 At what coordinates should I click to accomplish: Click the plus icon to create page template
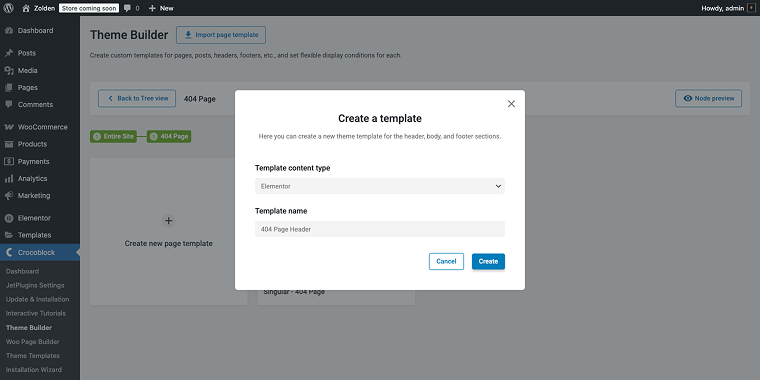[169, 221]
